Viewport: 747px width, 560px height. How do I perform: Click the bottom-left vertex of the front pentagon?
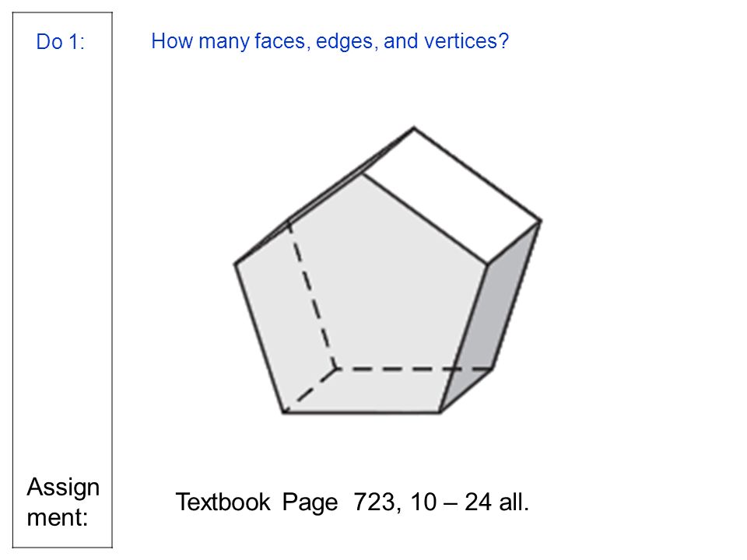[284, 412]
